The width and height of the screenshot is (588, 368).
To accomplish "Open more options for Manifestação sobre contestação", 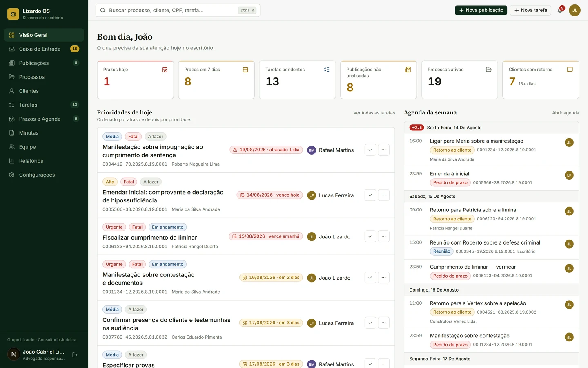I will click(383, 277).
